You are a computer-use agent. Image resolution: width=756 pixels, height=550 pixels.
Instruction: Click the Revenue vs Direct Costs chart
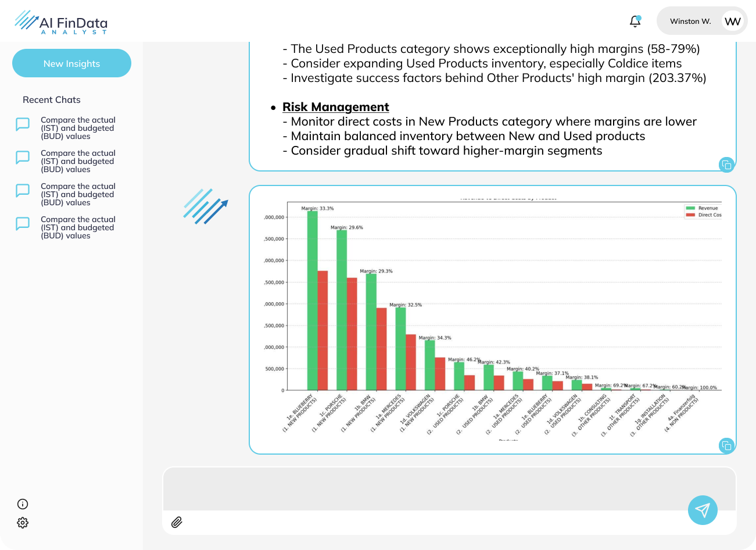(493, 319)
